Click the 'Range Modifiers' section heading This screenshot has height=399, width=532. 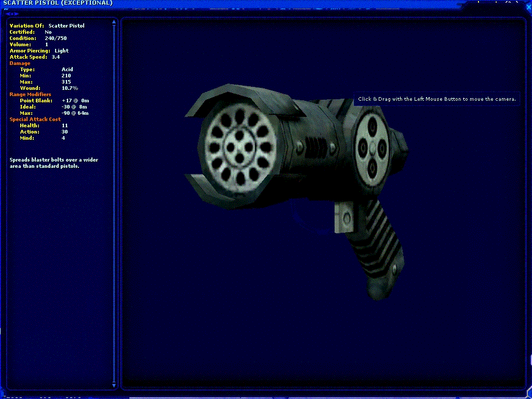coord(30,95)
